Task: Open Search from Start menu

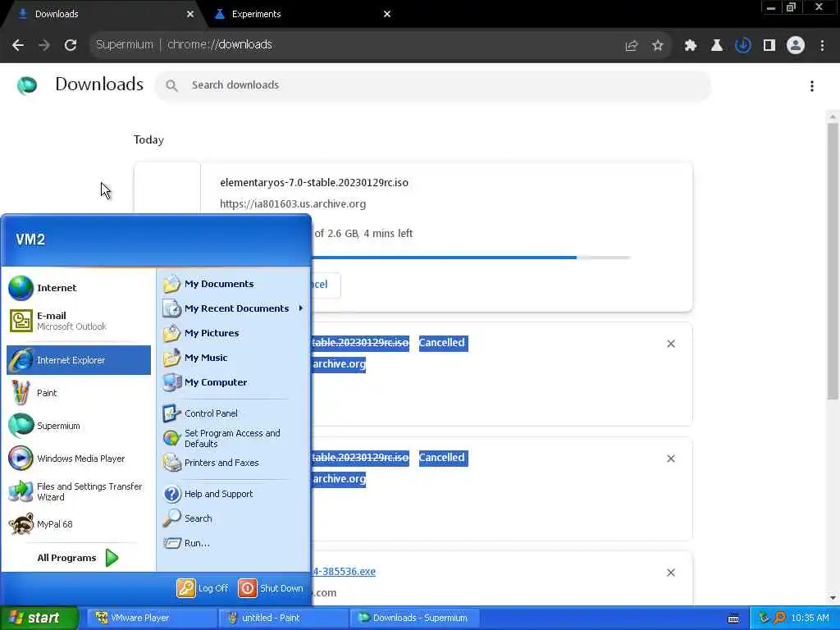Action: pos(233,518)
